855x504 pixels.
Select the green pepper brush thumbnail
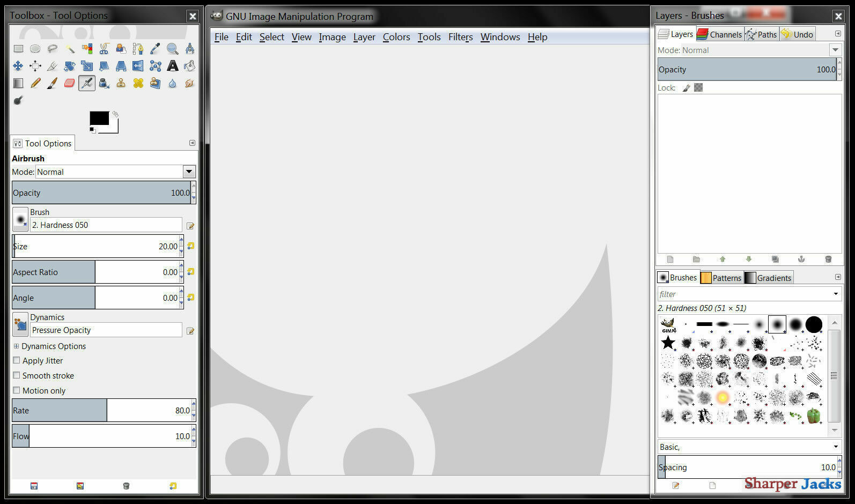click(x=814, y=415)
